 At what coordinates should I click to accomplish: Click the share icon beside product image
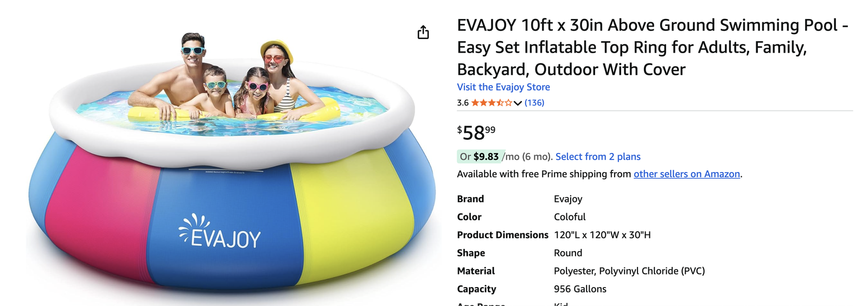coord(423,33)
